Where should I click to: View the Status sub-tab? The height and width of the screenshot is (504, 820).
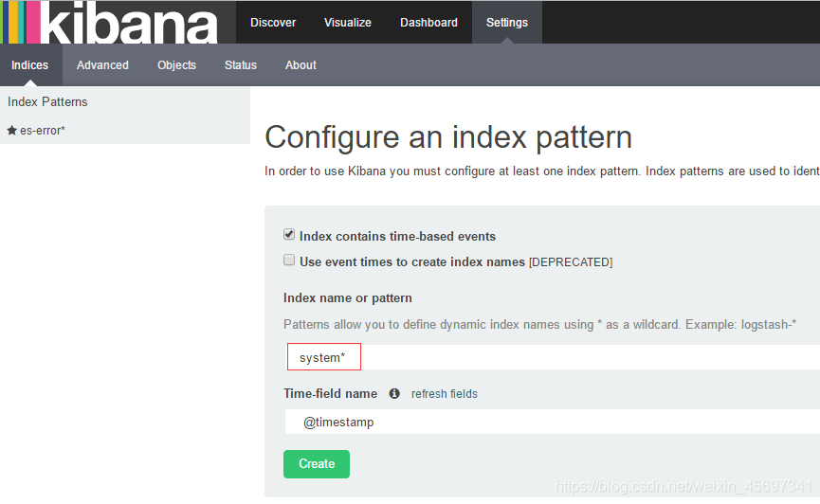pos(241,64)
